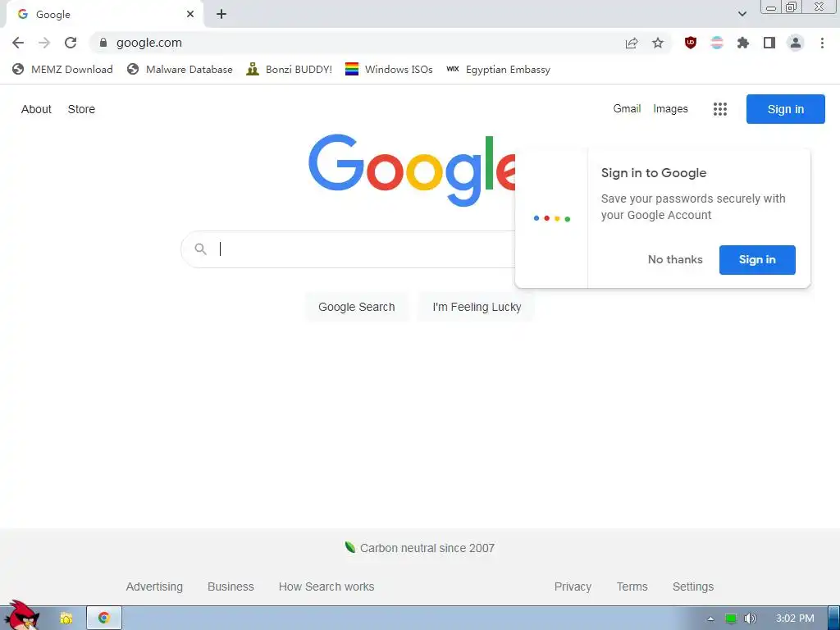Image resolution: width=840 pixels, height=630 pixels.
Task: Go back with the browser back arrow
Action: click(x=18, y=43)
